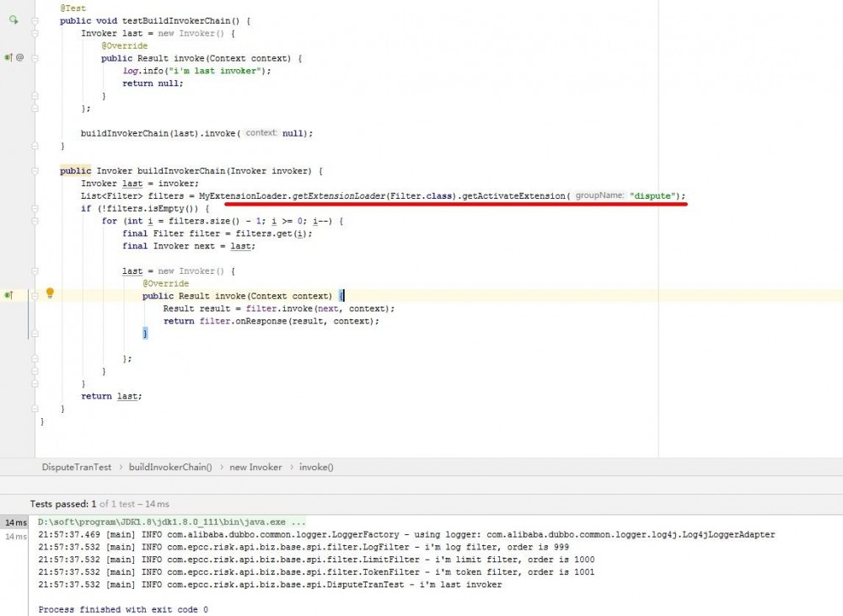
Task: Select DisputeTranTest breadcrumb
Action: pyautogui.click(x=77, y=467)
